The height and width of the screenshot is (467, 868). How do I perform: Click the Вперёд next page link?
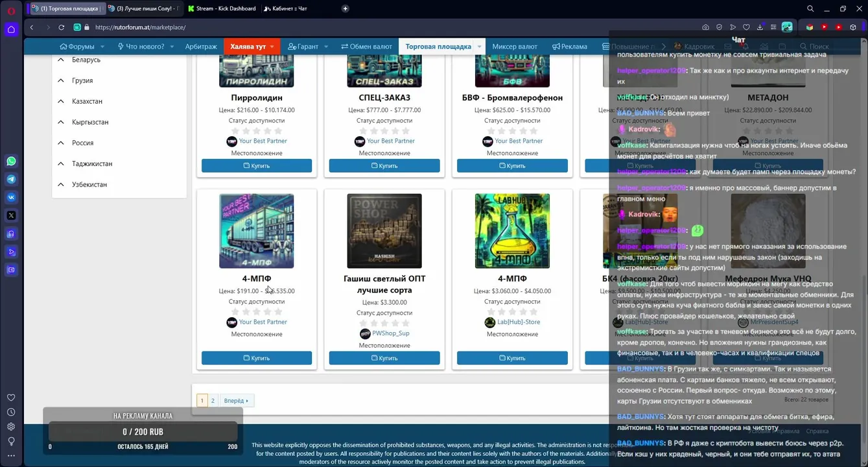click(237, 401)
